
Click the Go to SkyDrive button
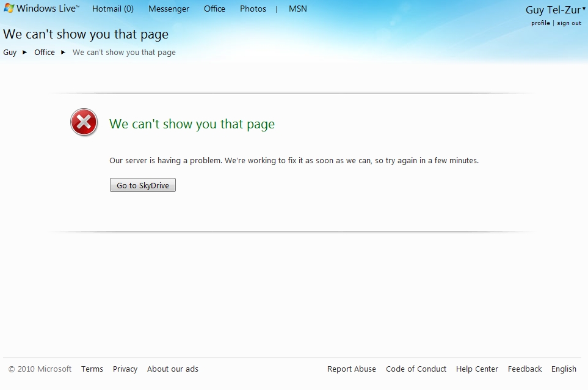142,185
